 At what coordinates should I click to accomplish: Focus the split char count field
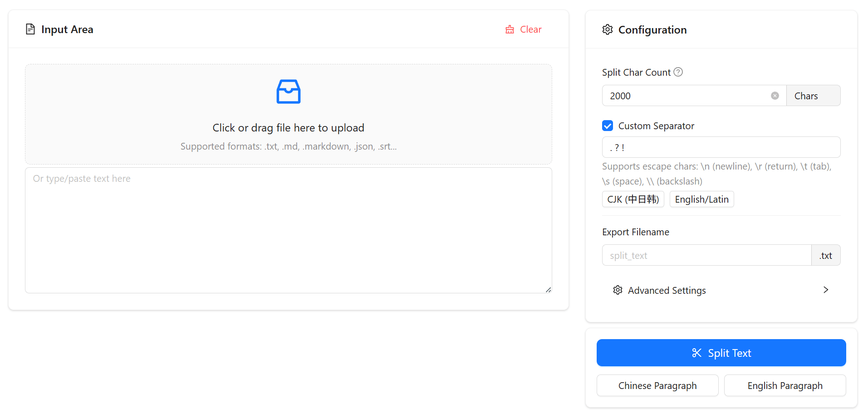click(x=685, y=96)
